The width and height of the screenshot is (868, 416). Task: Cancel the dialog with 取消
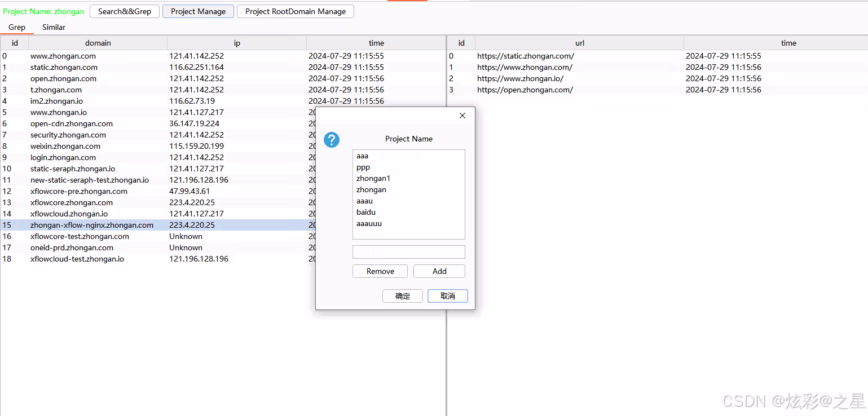pos(447,296)
